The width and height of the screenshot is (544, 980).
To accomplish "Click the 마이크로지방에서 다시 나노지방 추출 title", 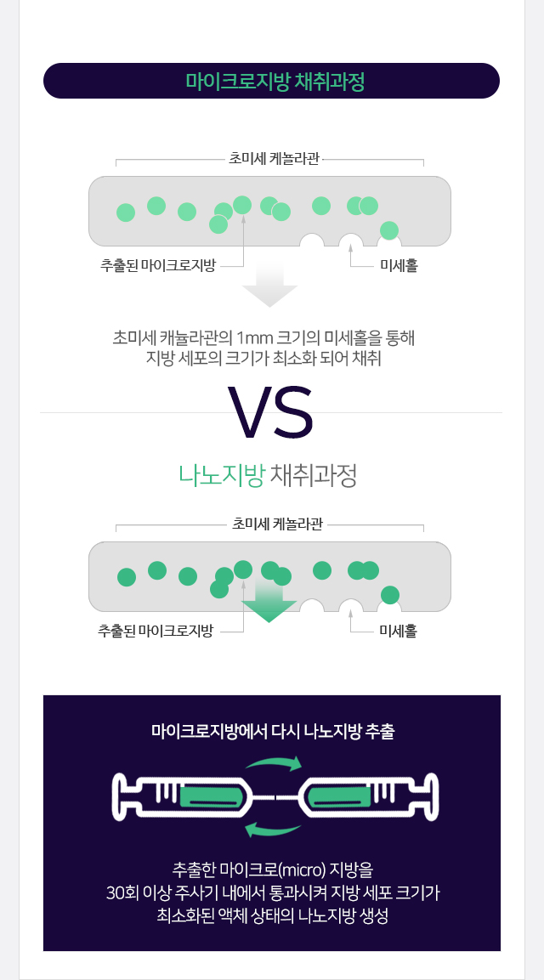I will [x=273, y=732].
